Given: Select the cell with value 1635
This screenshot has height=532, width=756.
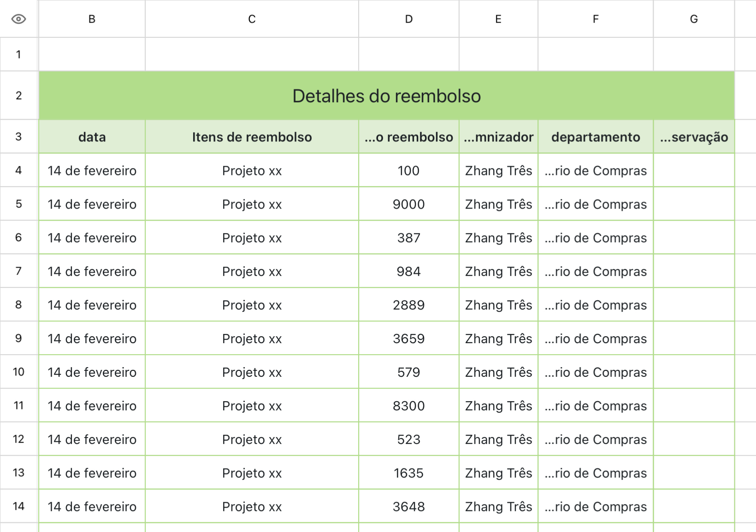Looking at the screenshot, I should (x=409, y=473).
